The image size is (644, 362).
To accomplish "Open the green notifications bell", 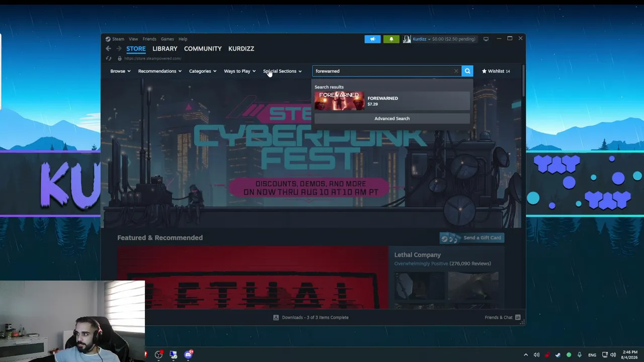I will click(x=391, y=39).
